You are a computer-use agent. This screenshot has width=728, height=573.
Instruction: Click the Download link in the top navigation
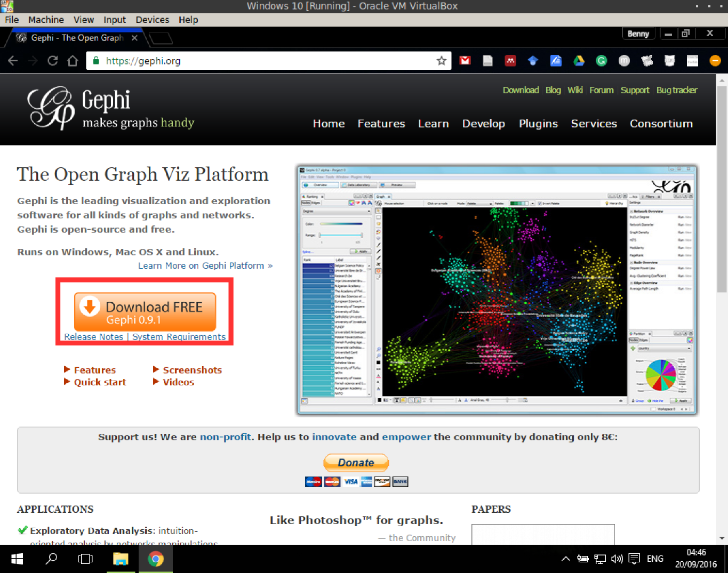click(x=521, y=90)
